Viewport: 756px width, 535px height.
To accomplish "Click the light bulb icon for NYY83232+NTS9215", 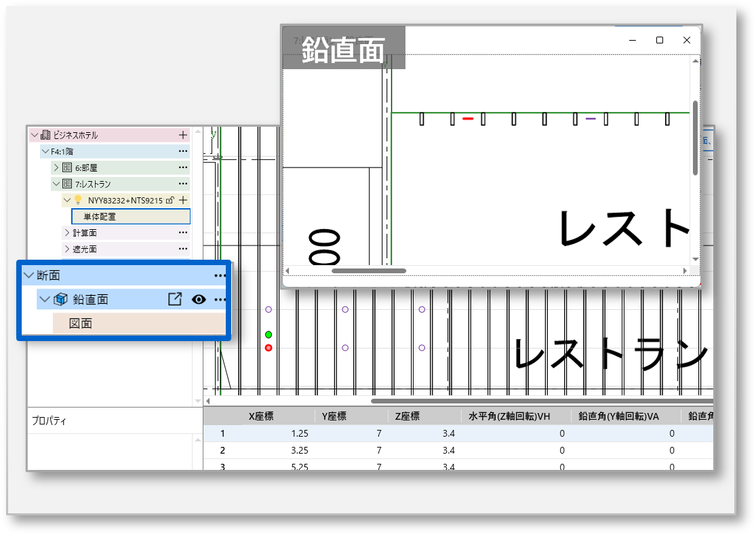I will (78, 200).
